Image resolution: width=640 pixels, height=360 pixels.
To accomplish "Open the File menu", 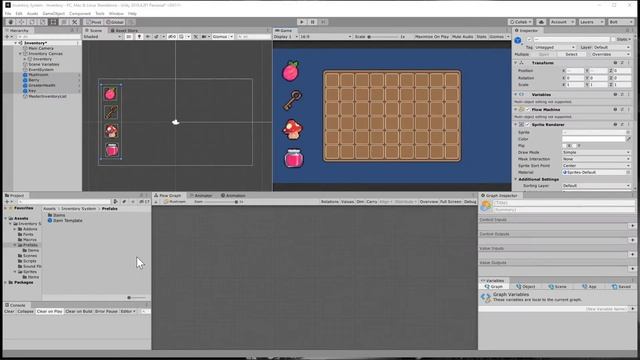I will [x=8, y=13].
